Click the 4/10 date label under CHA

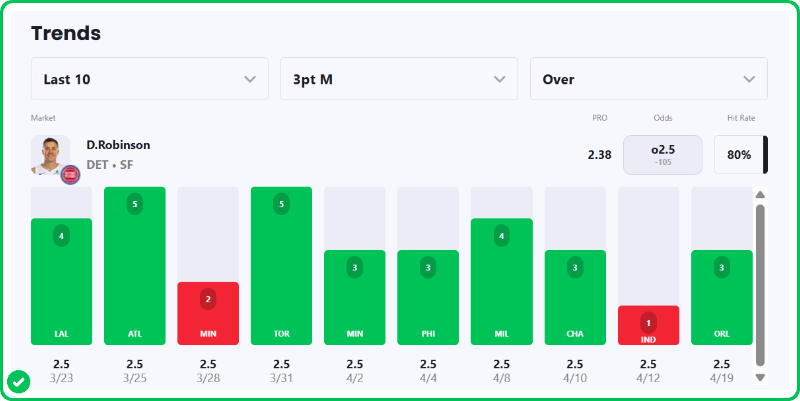[x=574, y=378]
